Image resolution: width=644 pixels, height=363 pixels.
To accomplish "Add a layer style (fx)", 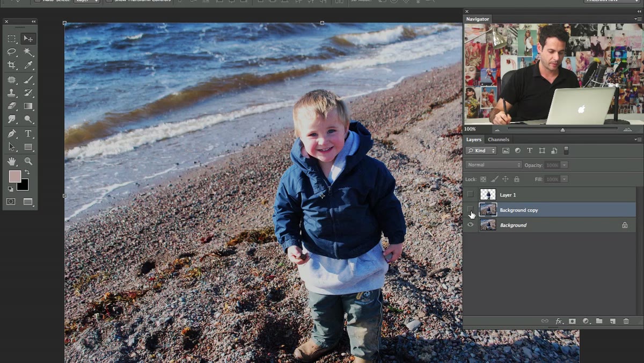I will [559, 321].
